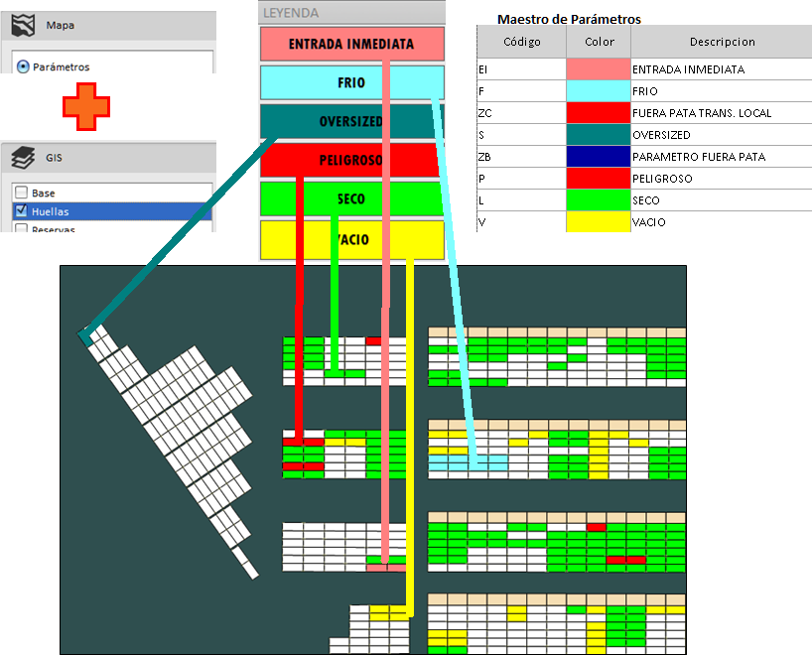The height and width of the screenshot is (655, 812).
Task: Toggle the Reservas layer checkbox
Action: coord(21,229)
